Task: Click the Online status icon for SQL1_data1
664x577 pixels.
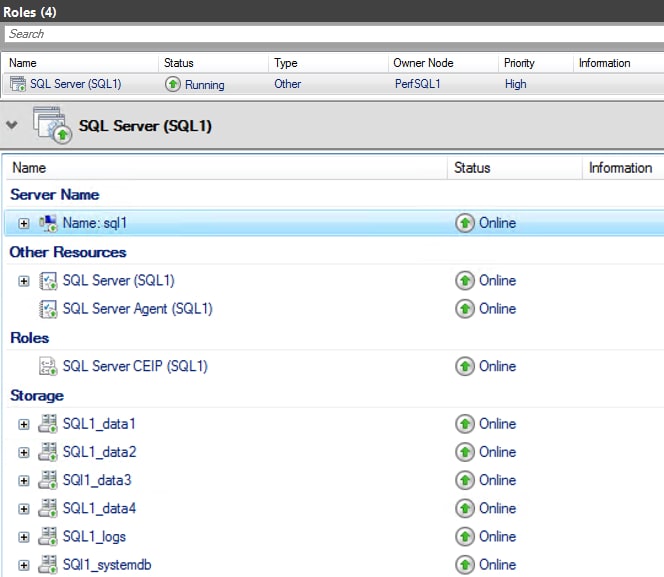Action: coord(465,424)
